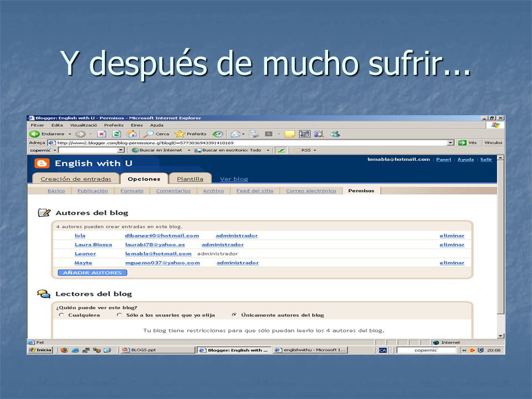Open the Eines menu
Viewport: 532px width, 399px height.
tap(137, 125)
